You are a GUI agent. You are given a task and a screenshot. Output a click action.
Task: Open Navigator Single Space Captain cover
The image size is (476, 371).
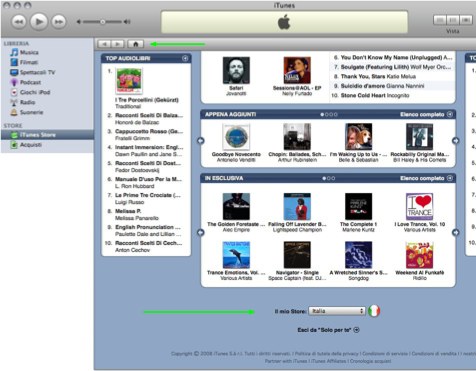(297, 255)
